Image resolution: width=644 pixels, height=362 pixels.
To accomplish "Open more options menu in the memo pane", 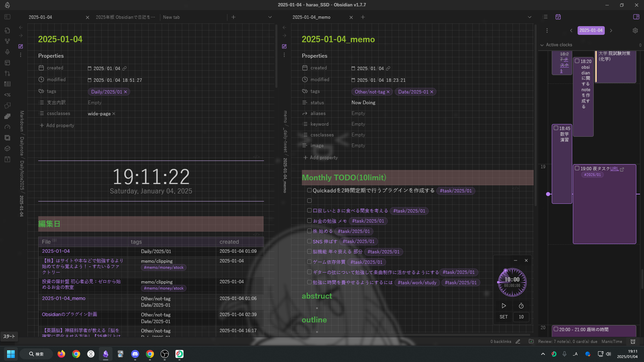I will point(284,55).
